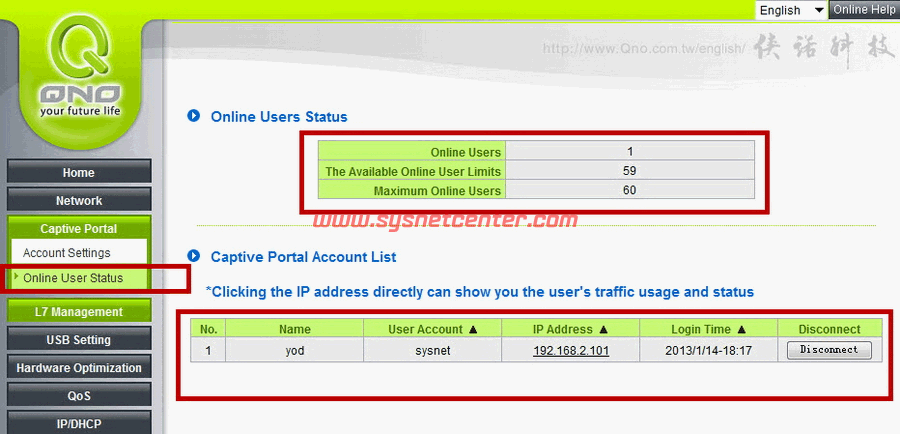Click the Online Help button
Screen dimensions: 900x434
[x=863, y=10]
